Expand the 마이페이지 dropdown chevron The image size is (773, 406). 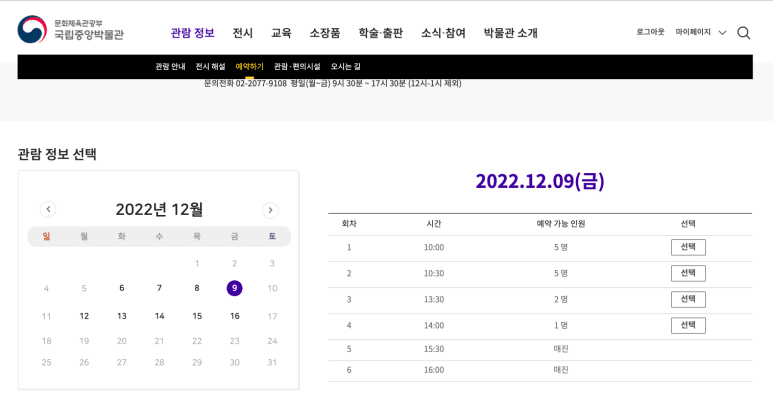[722, 33]
